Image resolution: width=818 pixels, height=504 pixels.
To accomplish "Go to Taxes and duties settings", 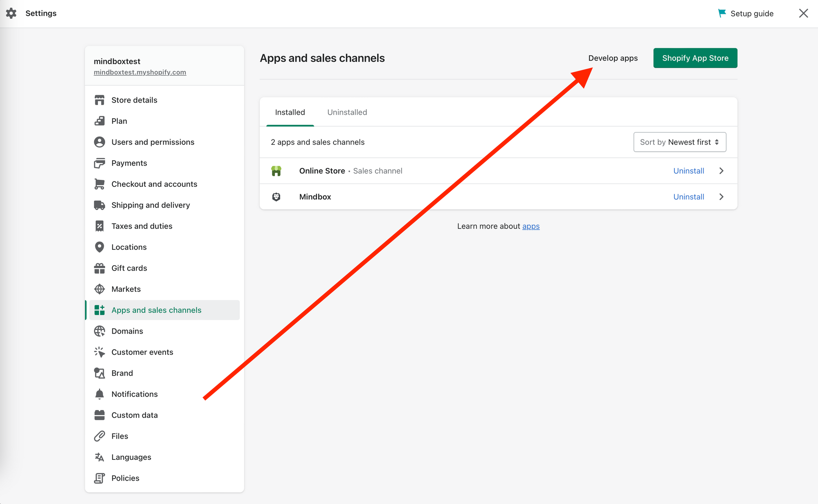I will coord(164,226).
